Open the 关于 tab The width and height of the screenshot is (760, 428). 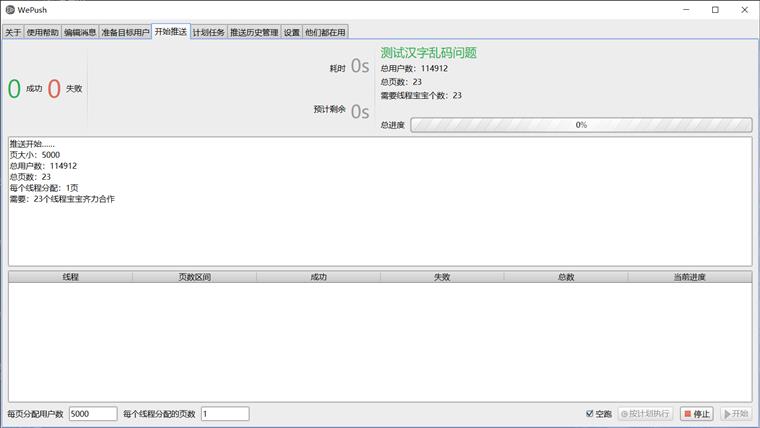pos(13,32)
